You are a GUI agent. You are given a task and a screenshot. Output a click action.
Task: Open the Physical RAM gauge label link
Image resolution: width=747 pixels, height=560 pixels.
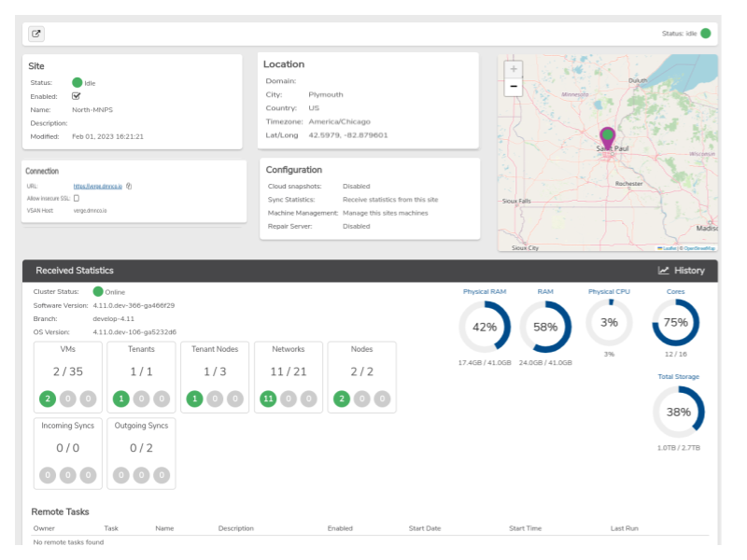[x=485, y=291]
